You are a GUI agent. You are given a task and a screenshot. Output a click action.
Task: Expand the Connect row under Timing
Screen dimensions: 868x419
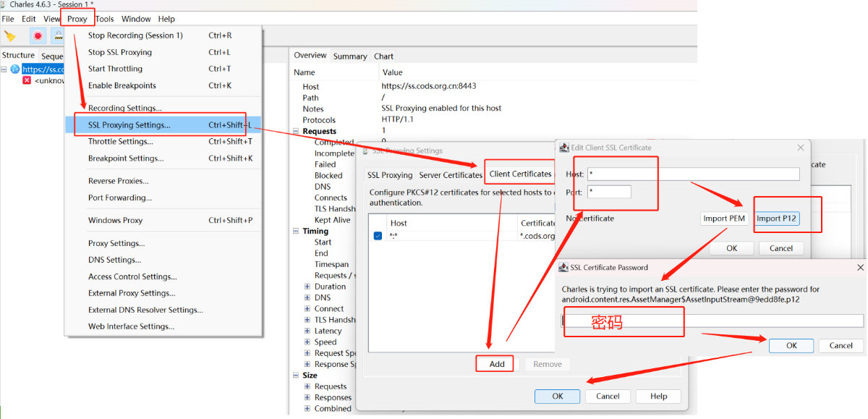[307, 309]
